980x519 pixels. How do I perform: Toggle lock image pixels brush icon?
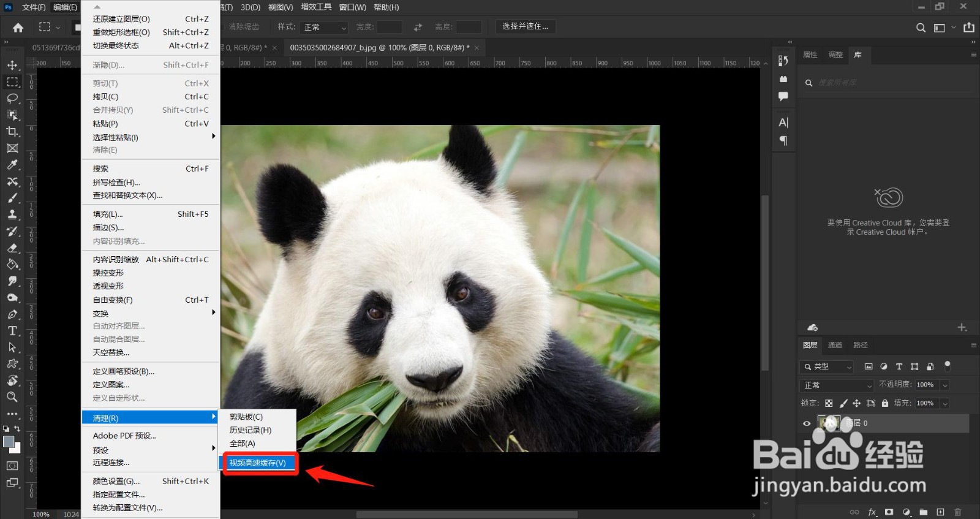click(x=843, y=403)
